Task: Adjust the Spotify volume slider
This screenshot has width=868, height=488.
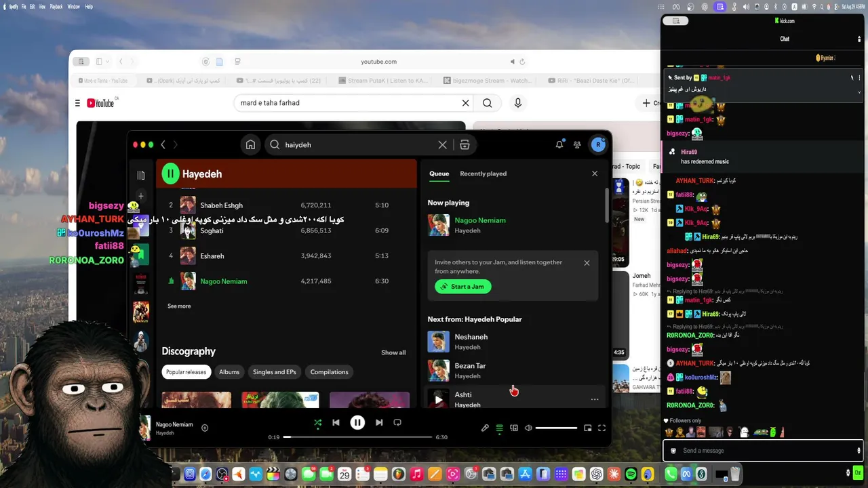Action: click(x=557, y=428)
